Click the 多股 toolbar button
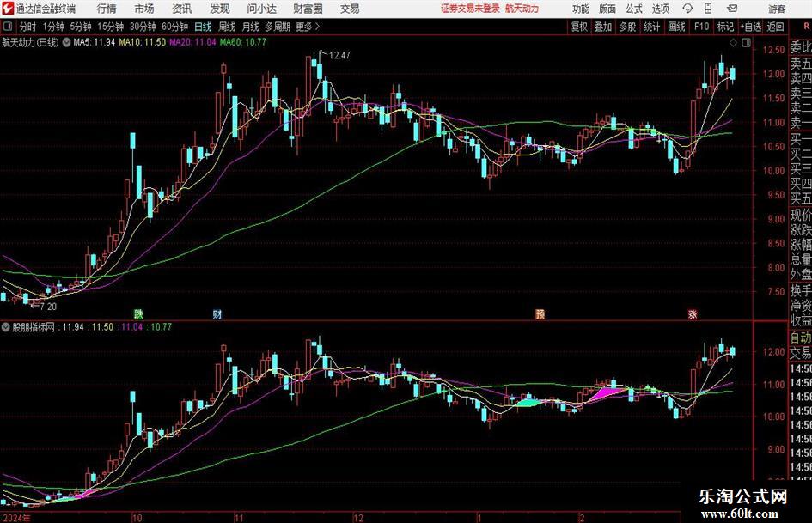Image resolution: width=812 pixels, height=523 pixels. tap(627, 27)
